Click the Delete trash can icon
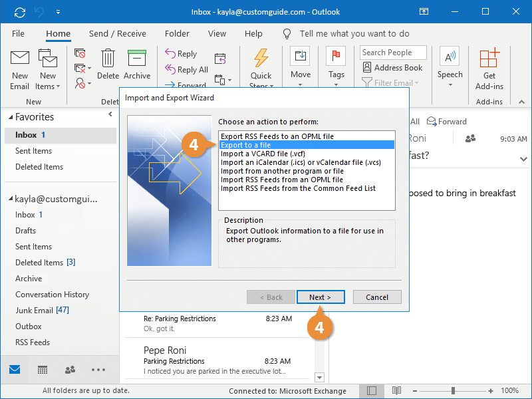Viewport: 532px width, 399px height. (x=108, y=58)
